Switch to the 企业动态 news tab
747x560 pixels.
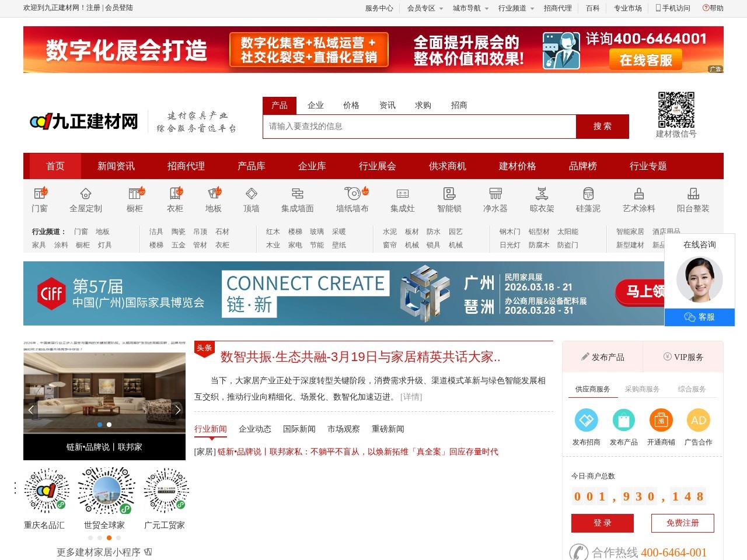(255, 429)
